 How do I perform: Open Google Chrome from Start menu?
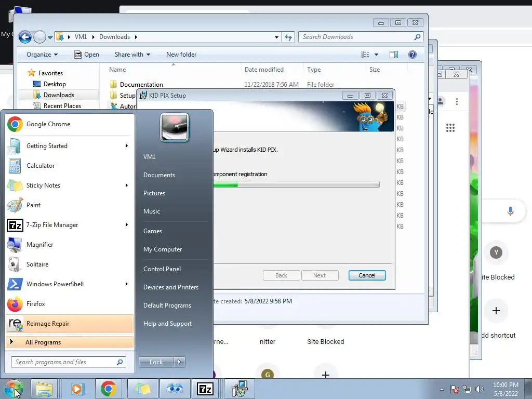click(70, 124)
